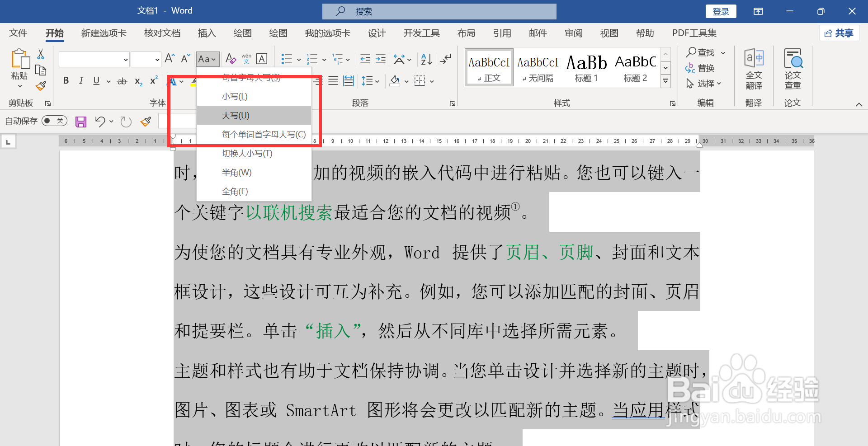Viewport: 868px width, 446px height.
Task: Apply the 无间隔 style
Action: [x=538, y=67]
